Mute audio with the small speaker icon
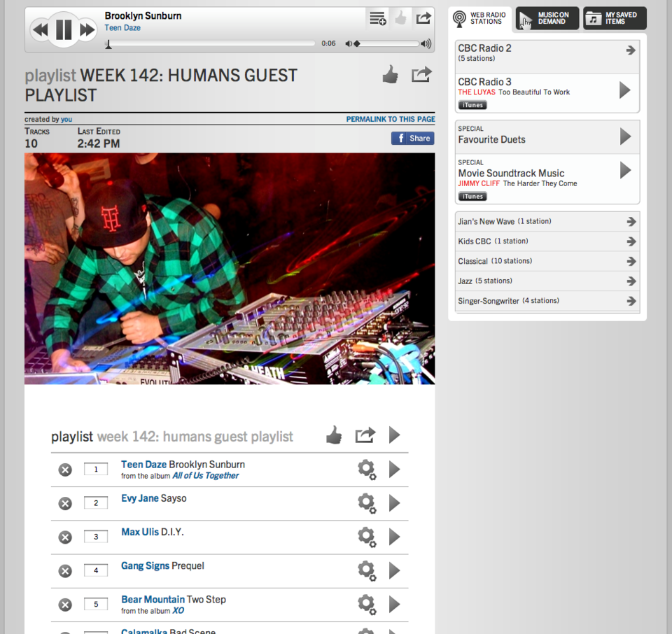Viewport: 672px width, 634px height. 349,43
